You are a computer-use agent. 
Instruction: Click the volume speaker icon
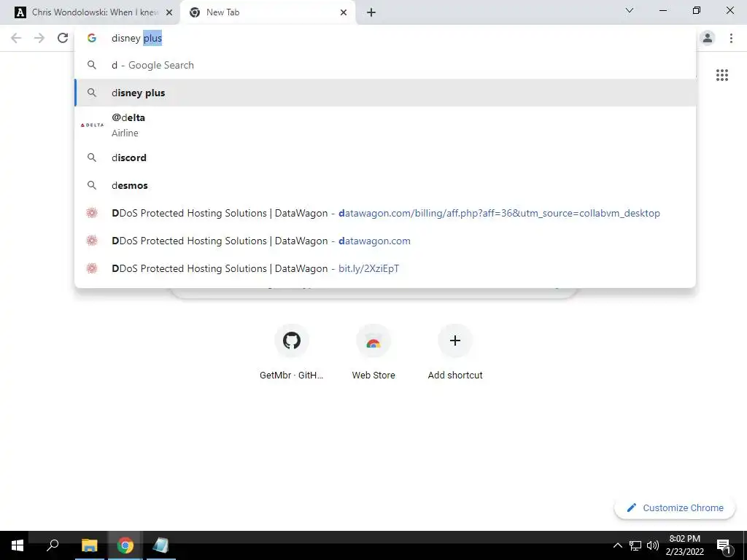653,545
